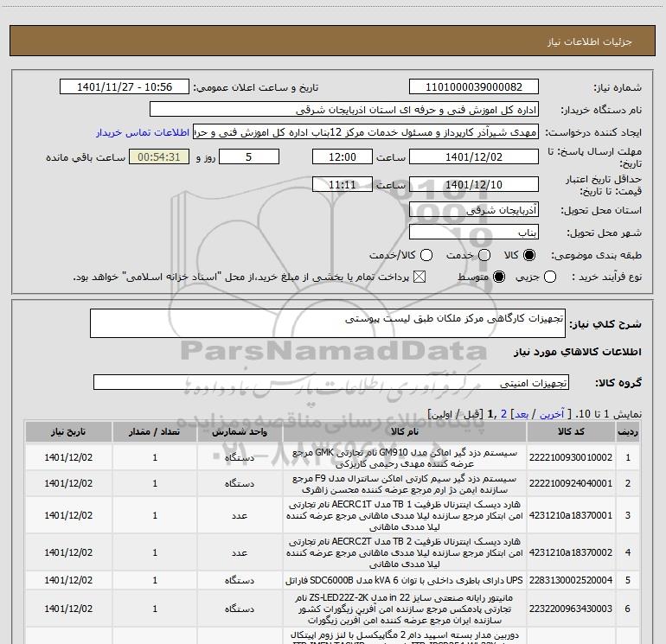Click the remaining time 00:54:31 field
This screenshot has width=666, height=644.
159,156
